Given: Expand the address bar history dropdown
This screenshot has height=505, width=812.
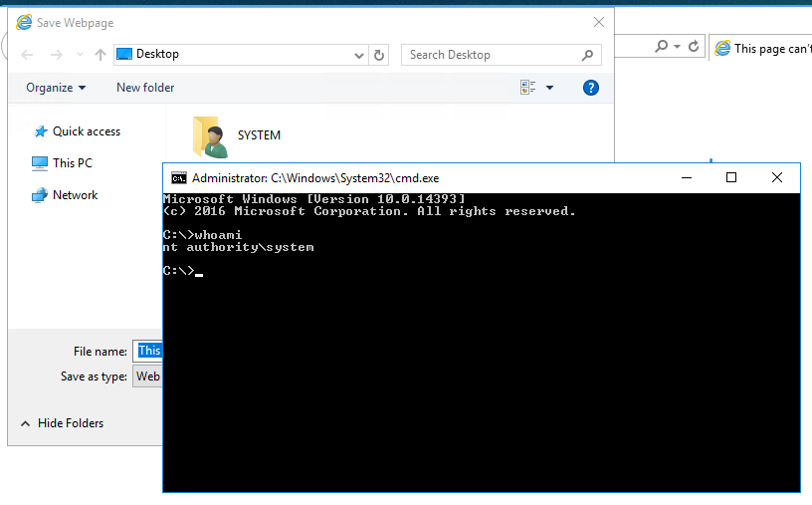Looking at the screenshot, I should (x=359, y=55).
